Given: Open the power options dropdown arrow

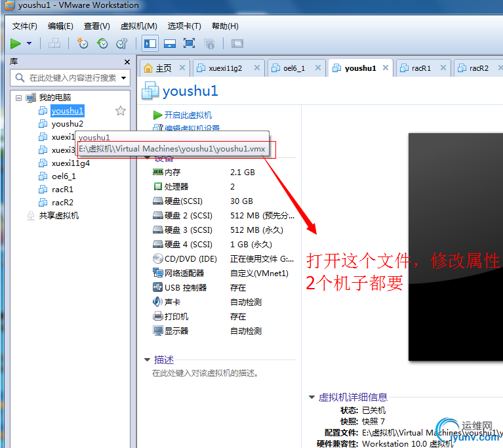Looking at the screenshot, I should click(30, 43).
